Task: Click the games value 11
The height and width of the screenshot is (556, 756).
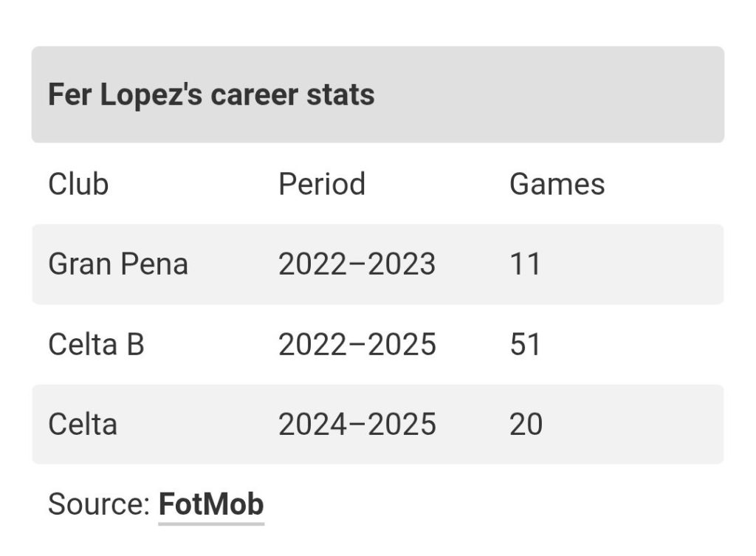Action: click(x=525, y=264)
